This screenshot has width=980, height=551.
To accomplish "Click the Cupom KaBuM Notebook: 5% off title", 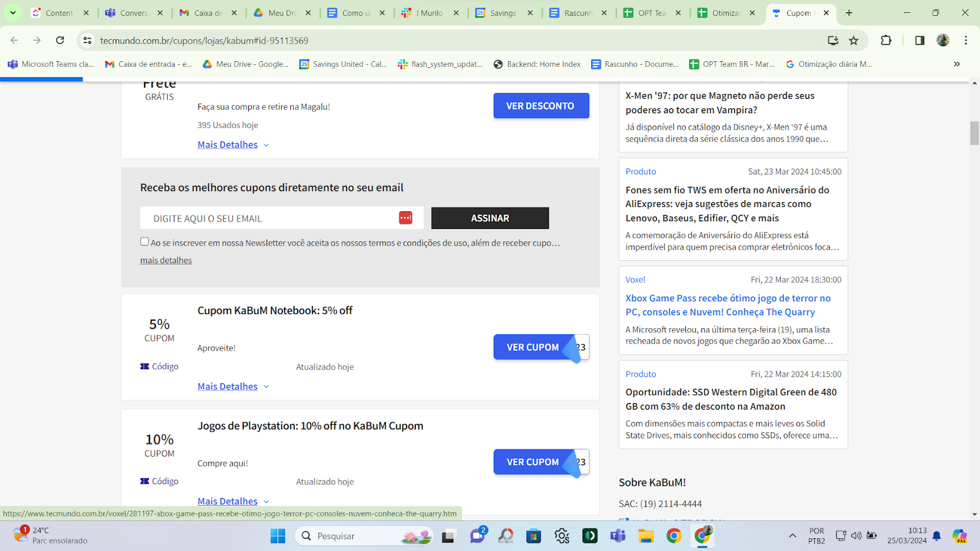I will click(275, 310).
